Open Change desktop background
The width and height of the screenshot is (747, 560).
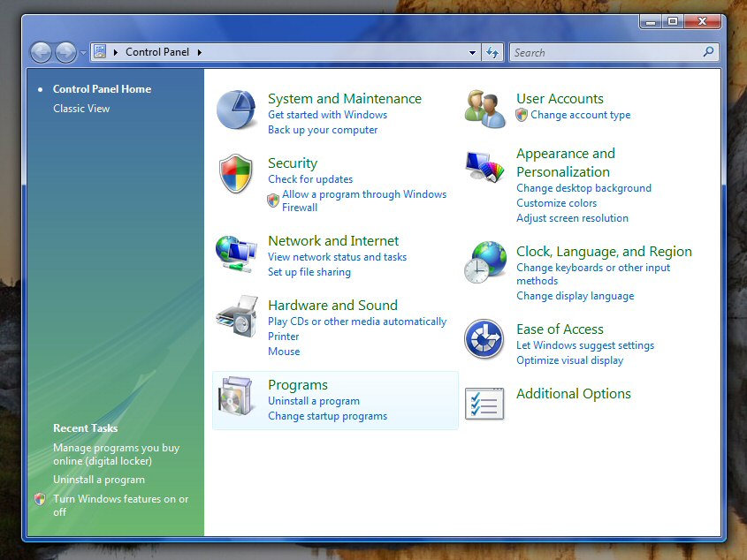tap(583, 188)
